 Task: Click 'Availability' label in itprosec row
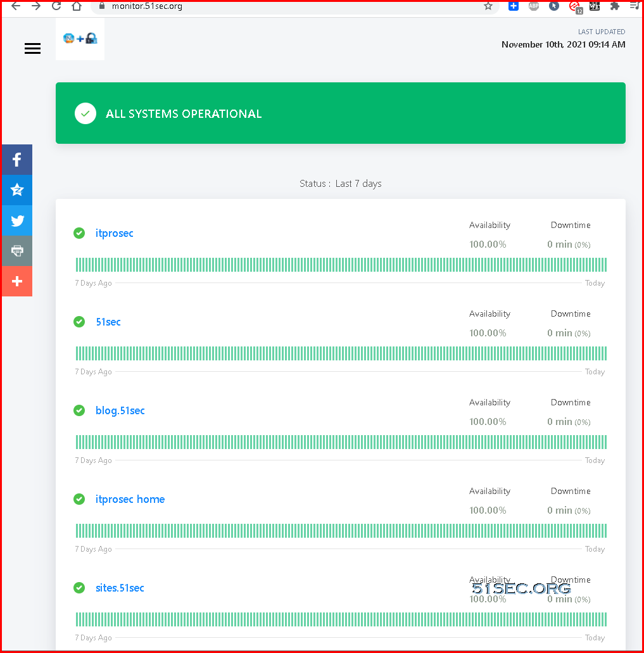(490, 225)
